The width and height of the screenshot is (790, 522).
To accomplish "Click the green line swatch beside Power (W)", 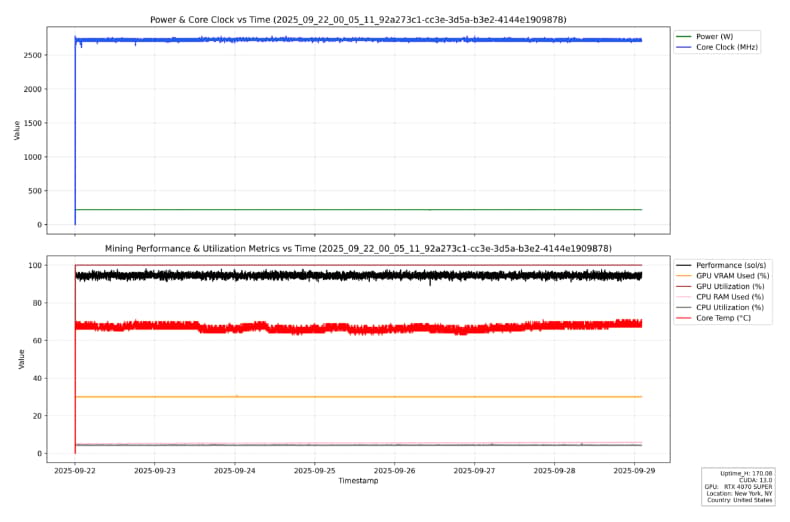I will point(684,36).
